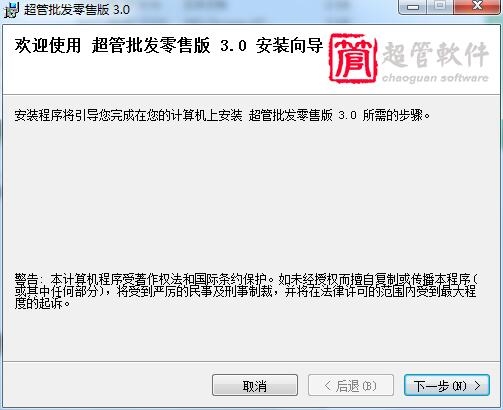Click the 警告 copyright warning paragraph
Viewport: 503px width, 410px height.
[246, 291]
